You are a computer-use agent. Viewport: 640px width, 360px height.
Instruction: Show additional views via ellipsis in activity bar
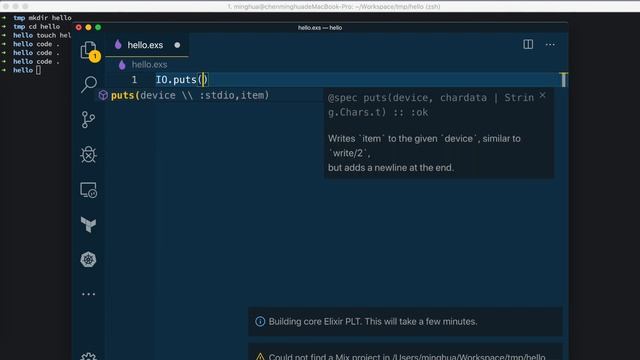(x=88, y=294)
